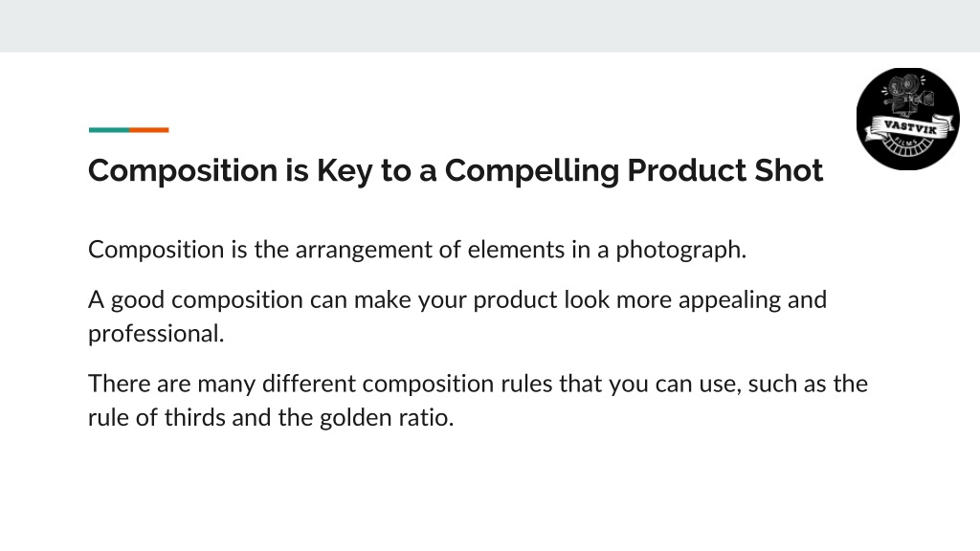Click the Vastvik Films circular logo

pos(907,119)
